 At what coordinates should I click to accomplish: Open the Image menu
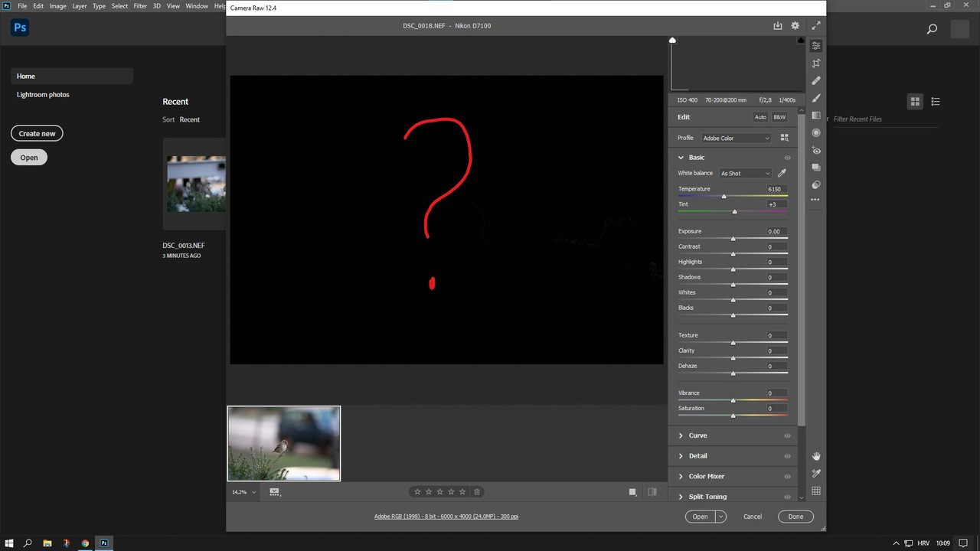(x=58, y=6)
